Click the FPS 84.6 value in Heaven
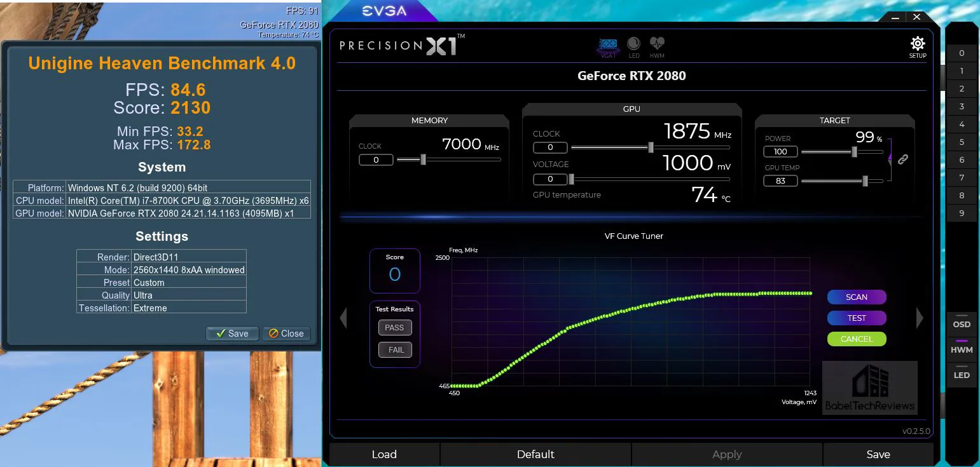The image size is (980, 467). [x=188, y=90]
